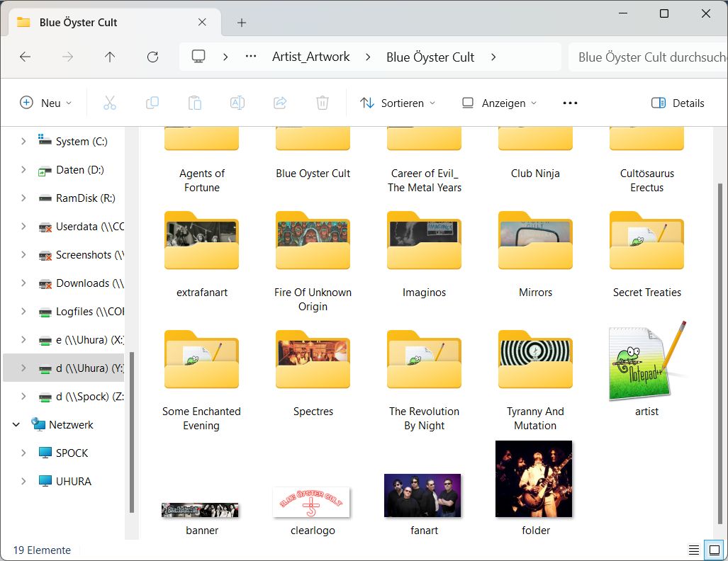Select the artist Notepad++ file
Screen dimensions: 728x561
click(x=646, y=369)
